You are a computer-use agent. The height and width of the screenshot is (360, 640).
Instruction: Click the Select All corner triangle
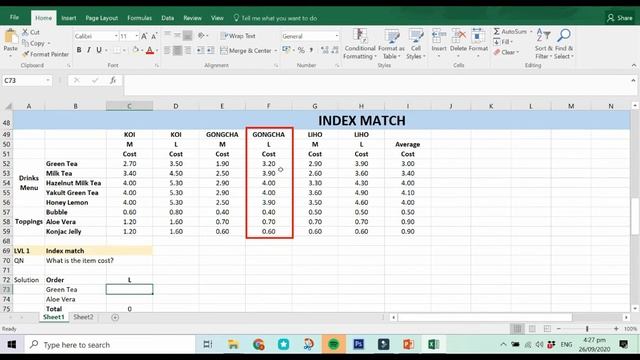(x=8, y=106)
